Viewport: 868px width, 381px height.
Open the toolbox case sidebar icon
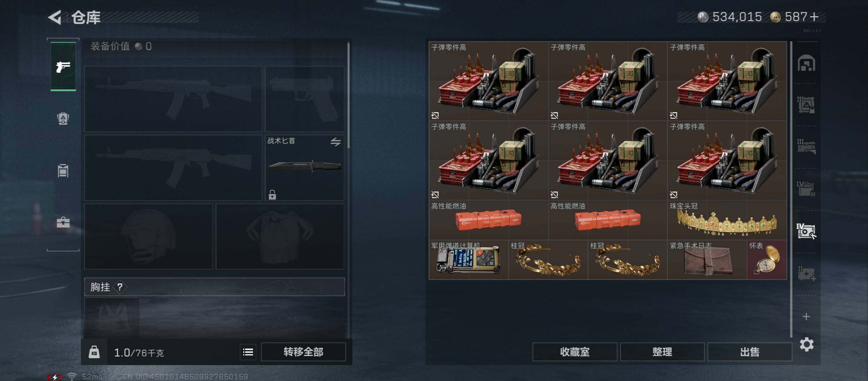63,222
